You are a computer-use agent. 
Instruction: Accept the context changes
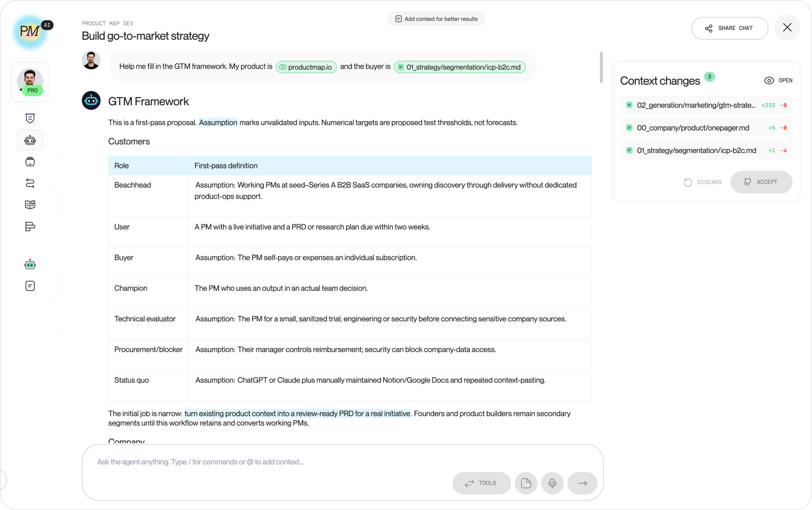[x=762, y=182]
